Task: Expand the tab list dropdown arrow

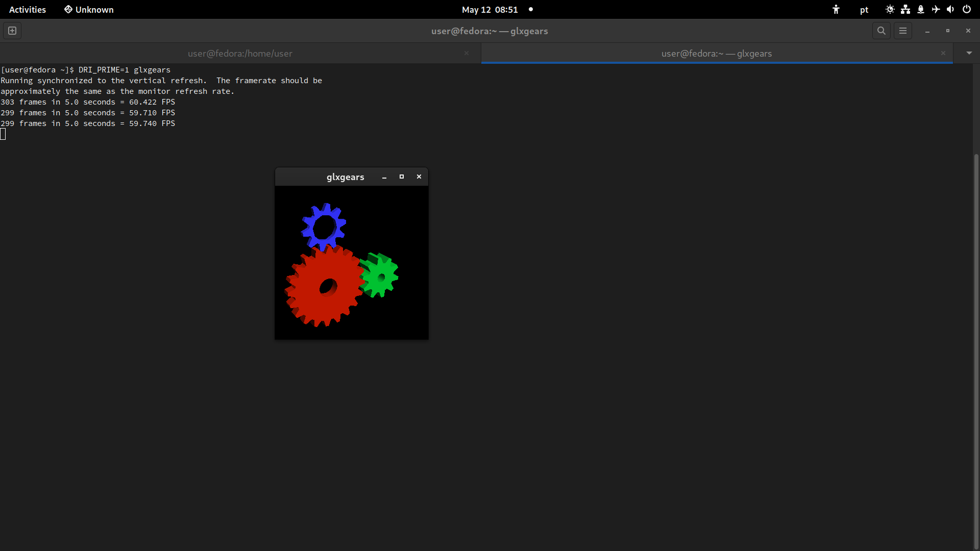Action: [x=969, y=53]
